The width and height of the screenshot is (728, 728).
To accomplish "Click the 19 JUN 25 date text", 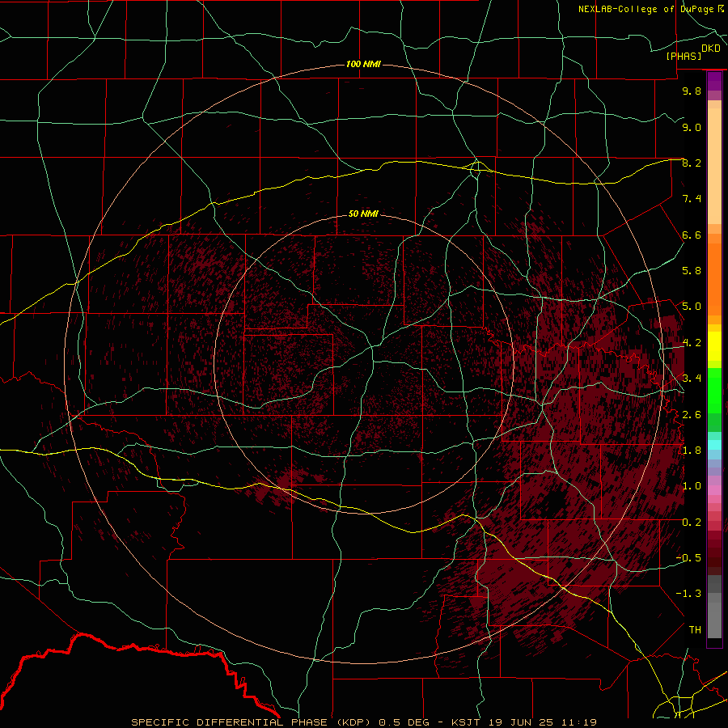I will tap(519, 722).
